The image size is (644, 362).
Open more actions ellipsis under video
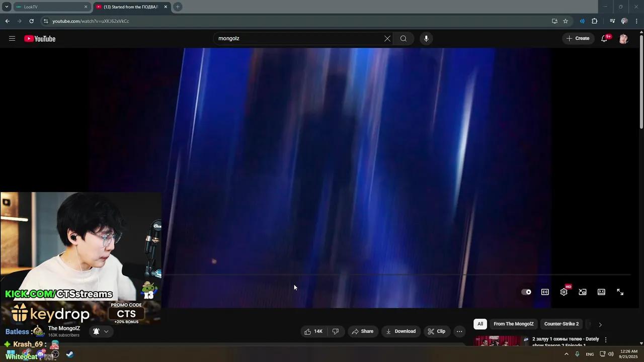[x=459, y=331]
